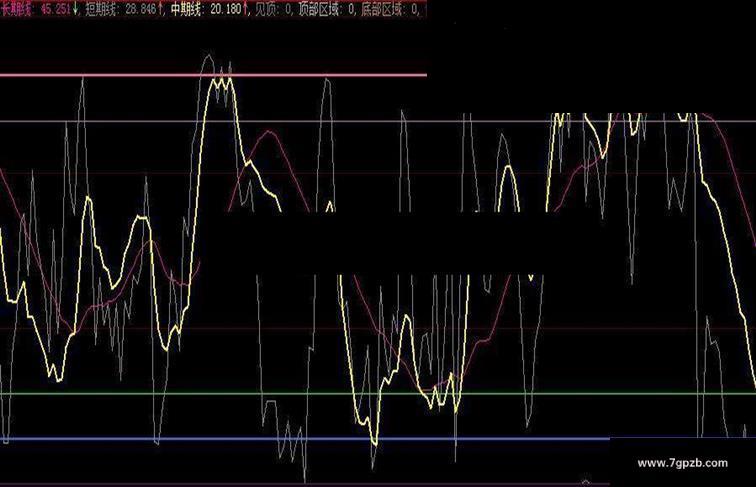Image resolution: width=756 pixels, height=487 pixels.
Task: Click the www.7gpzb.com link
Action: pyautogui.click(x=683, y=463)
